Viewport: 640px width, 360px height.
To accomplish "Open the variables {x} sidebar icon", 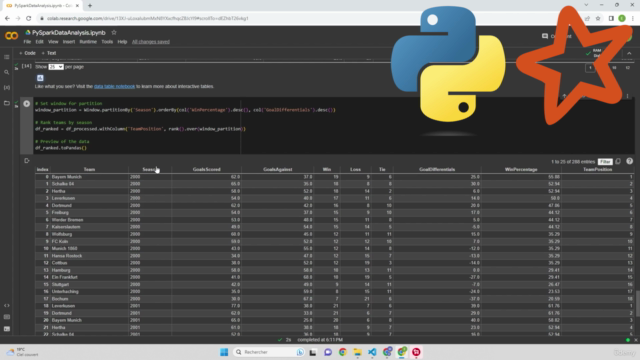I will [7, 87].
